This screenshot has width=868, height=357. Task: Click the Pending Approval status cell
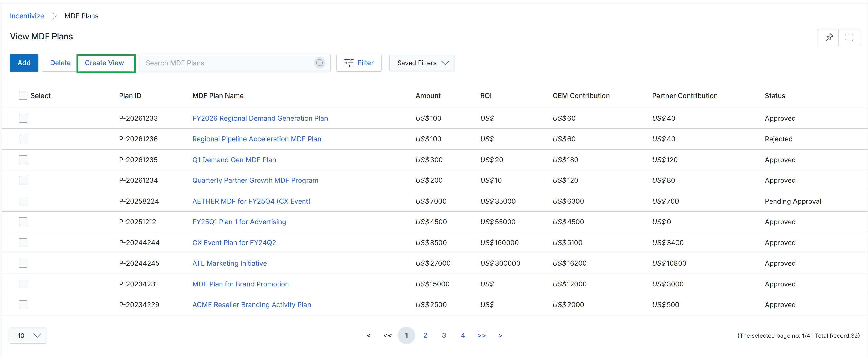click(793, 202)
